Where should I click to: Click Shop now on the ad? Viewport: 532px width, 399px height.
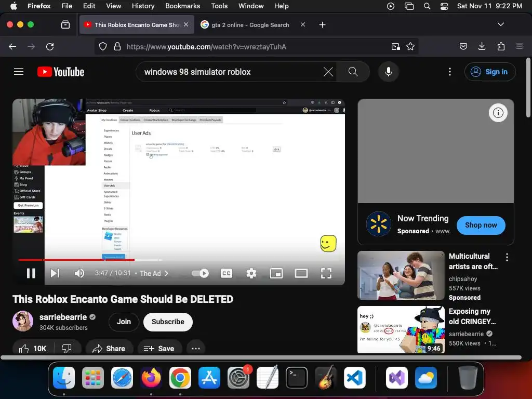pyautogui.click(x=481, y=225)
